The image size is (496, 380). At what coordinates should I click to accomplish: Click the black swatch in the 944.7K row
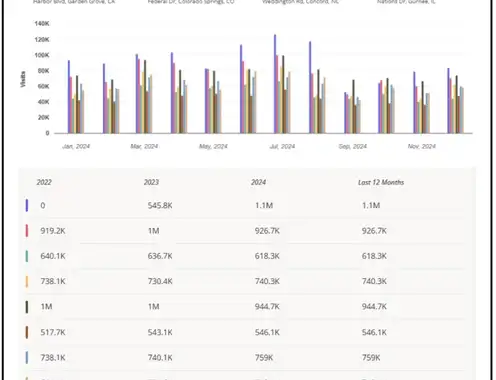27,307
